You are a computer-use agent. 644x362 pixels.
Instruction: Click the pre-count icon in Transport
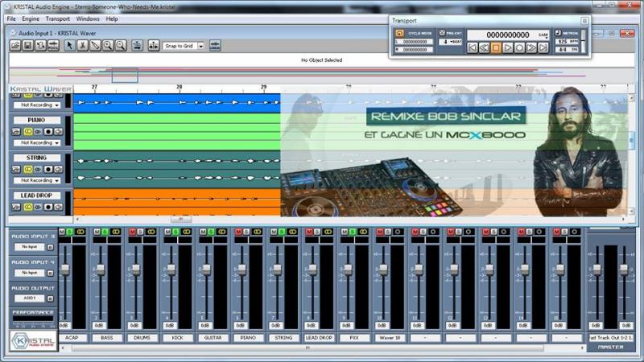(x=442, y=33)
